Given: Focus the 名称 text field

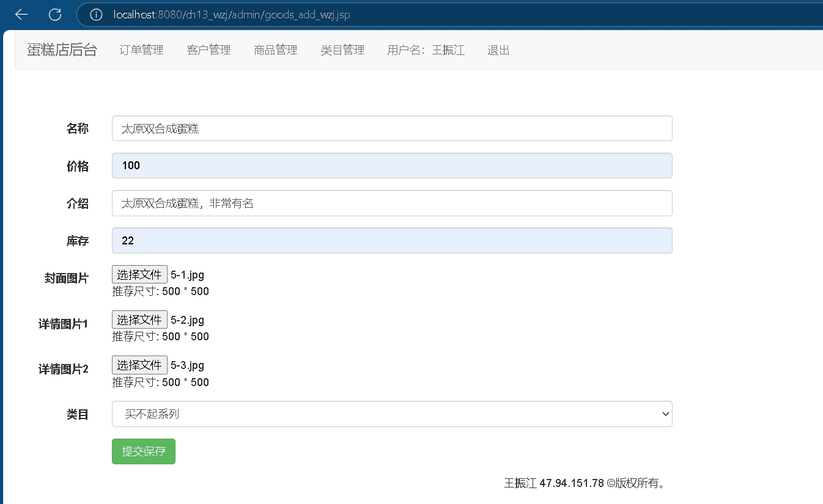Looking at the screenshot, I should (x=391, y=128).
